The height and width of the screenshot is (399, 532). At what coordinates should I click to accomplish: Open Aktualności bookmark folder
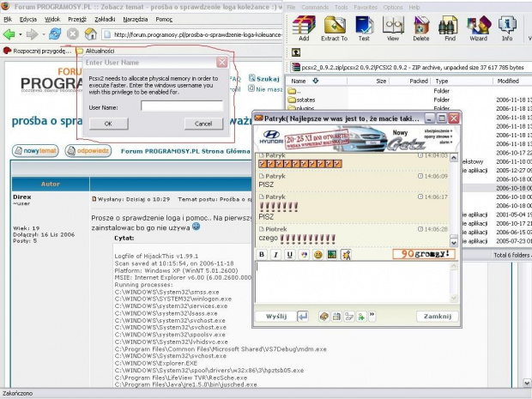95,51
